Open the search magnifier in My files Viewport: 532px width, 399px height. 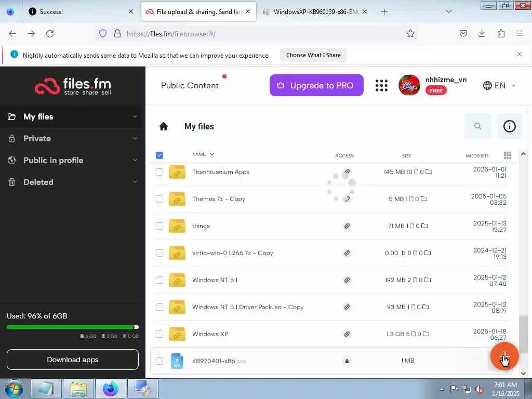[x=478, y=126]
